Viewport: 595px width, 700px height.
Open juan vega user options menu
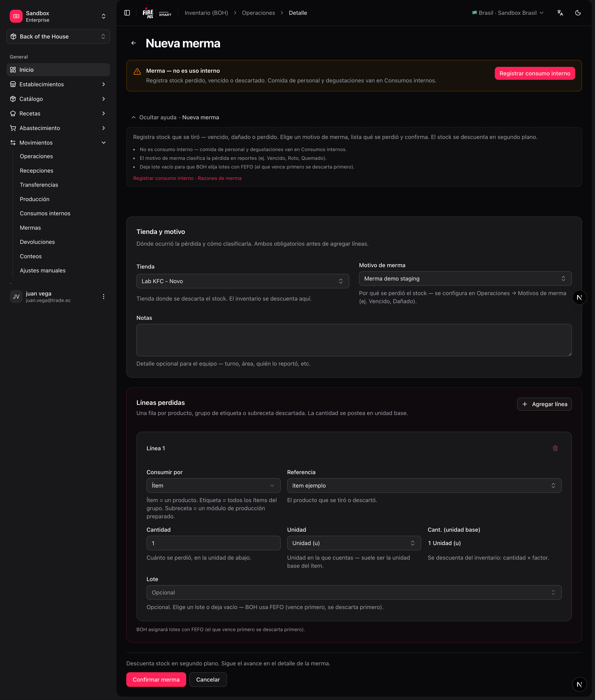pyautogui.click(x=104, y=297)
